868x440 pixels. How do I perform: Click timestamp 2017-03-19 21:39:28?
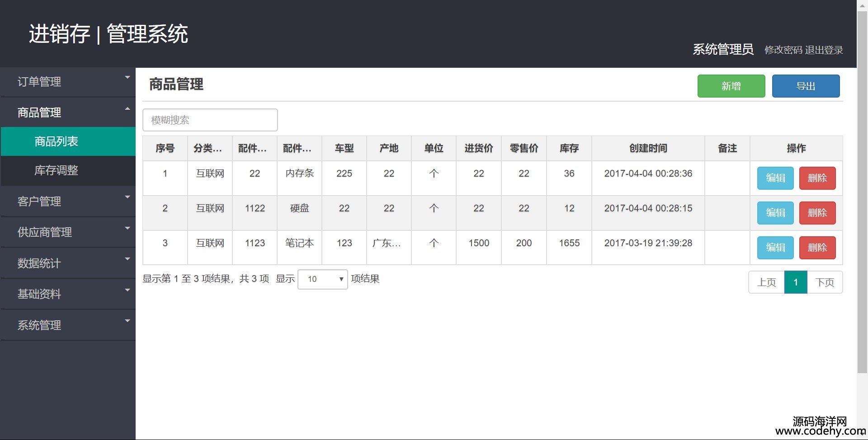[x=648, y=243]
